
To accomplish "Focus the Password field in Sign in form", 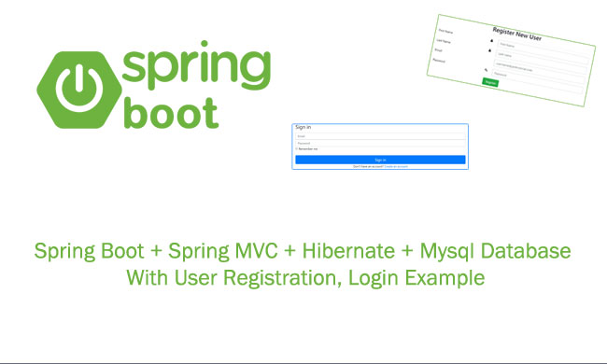I will [x=380, y=143].
